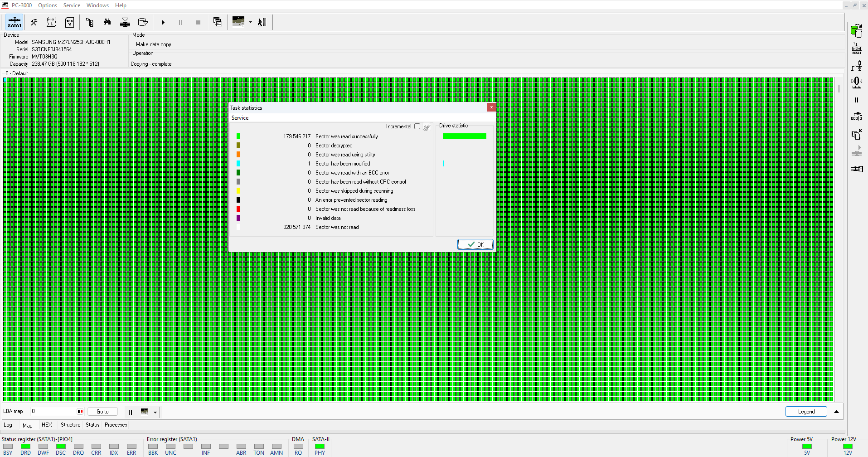
Task: Confirm Task statistics with OK button
Action: point(475,244)
